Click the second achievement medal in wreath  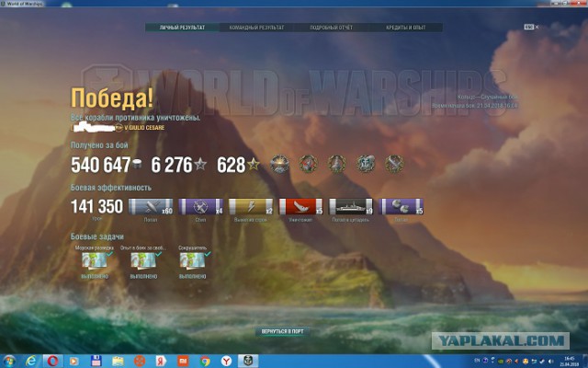[x=309, y=164]
